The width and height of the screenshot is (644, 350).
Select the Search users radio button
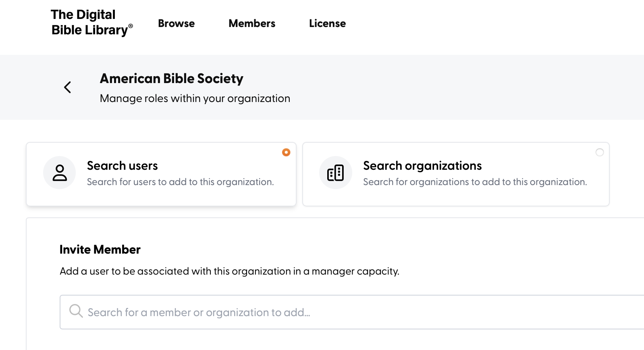point(286,152)
